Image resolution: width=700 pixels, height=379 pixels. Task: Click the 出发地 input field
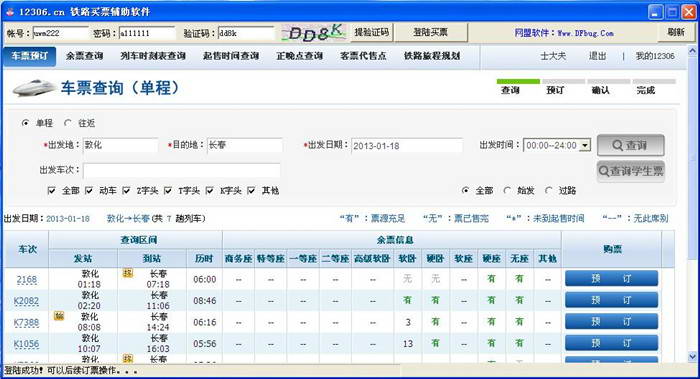click(121, 145)
